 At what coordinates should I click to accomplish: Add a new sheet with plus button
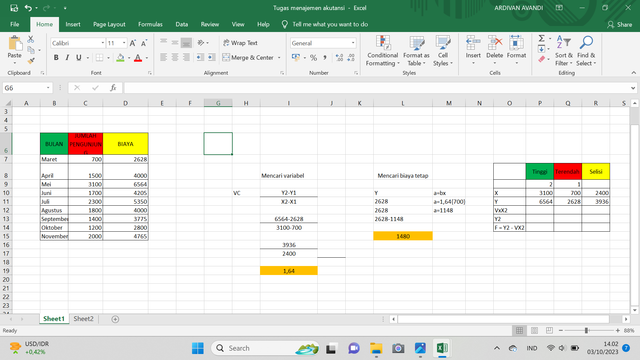[115, 319]
